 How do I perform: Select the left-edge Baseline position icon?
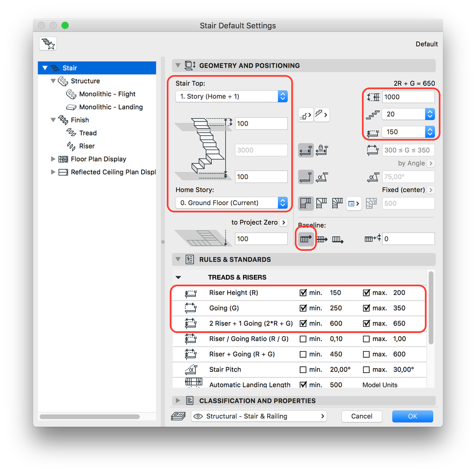tap(305, 239)
